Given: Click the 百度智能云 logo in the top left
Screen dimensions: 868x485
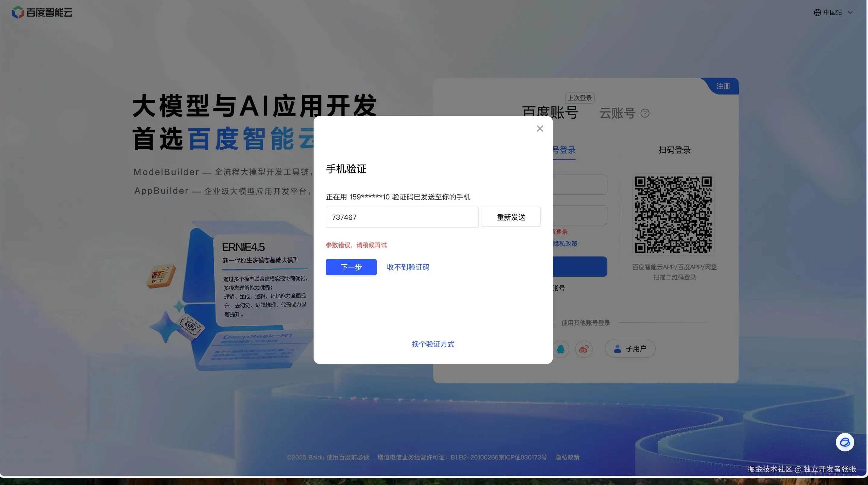Looking at the screenshot, I should point(42,12).
